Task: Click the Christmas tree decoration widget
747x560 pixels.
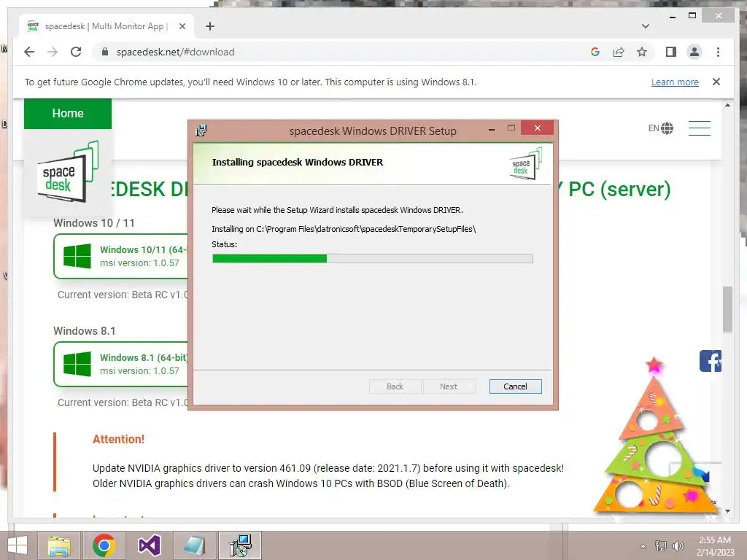Action: [x=655, y=438]
